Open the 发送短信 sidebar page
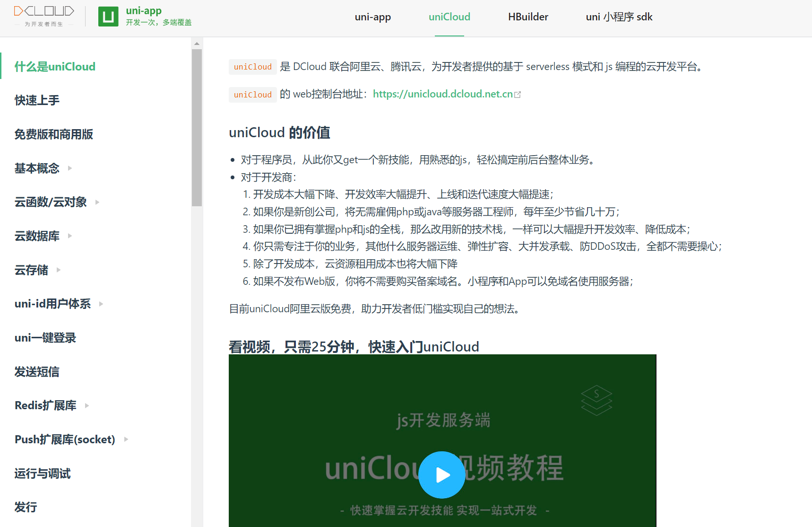 37,372
